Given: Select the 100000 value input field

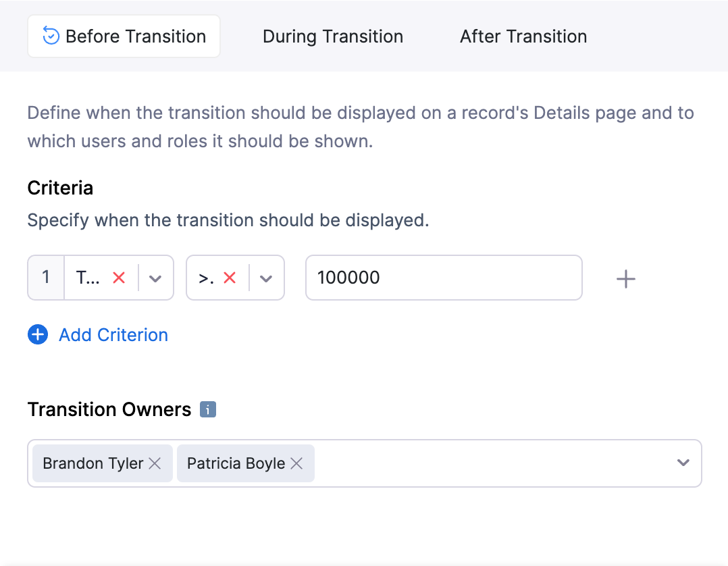Looking at the screenshot, I should click(x=444, y=277).
